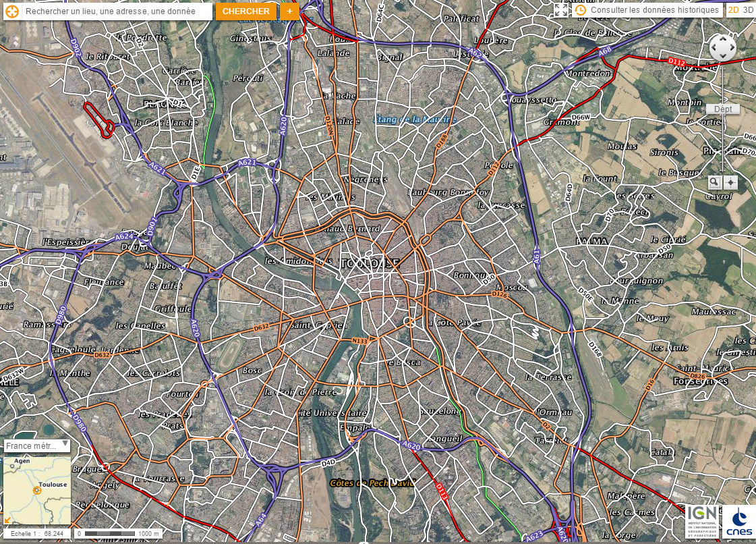
Task: Click the 'Rangueil' district label
Action: (445, 439)
